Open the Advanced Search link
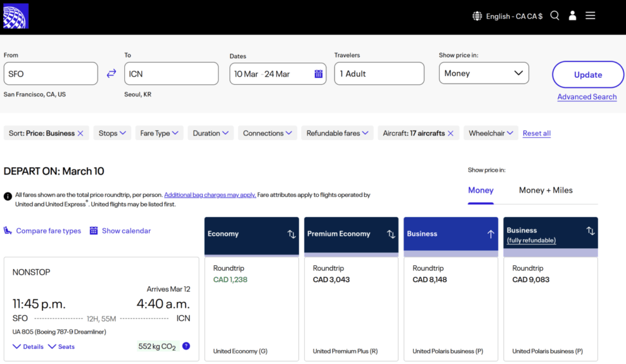 587,97
